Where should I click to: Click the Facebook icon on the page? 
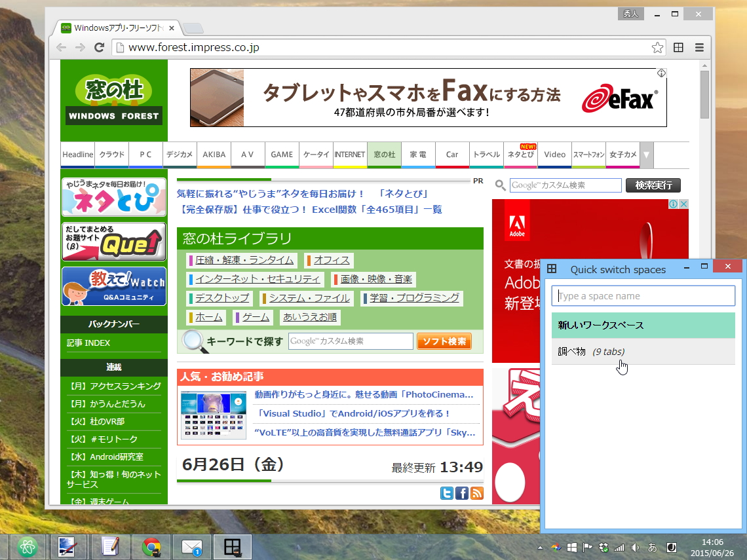[x=462, y=493]
